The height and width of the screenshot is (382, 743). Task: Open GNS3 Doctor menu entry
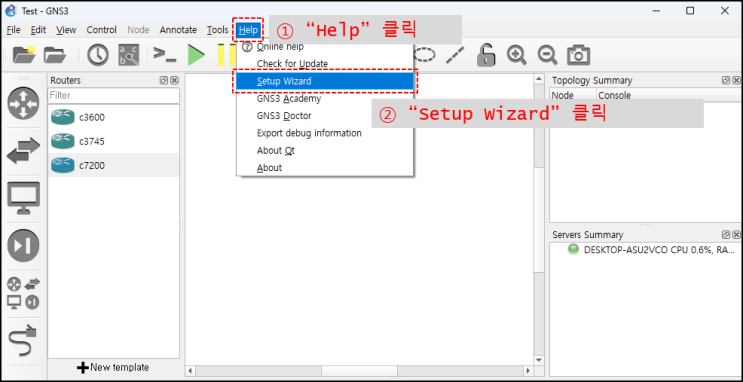[325, 116]
